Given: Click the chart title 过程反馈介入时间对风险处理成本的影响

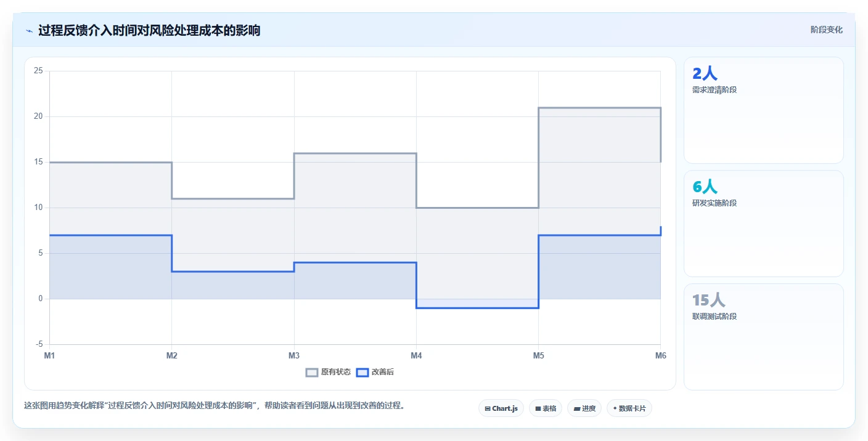Looking at the screenshot, I should 149,30.
